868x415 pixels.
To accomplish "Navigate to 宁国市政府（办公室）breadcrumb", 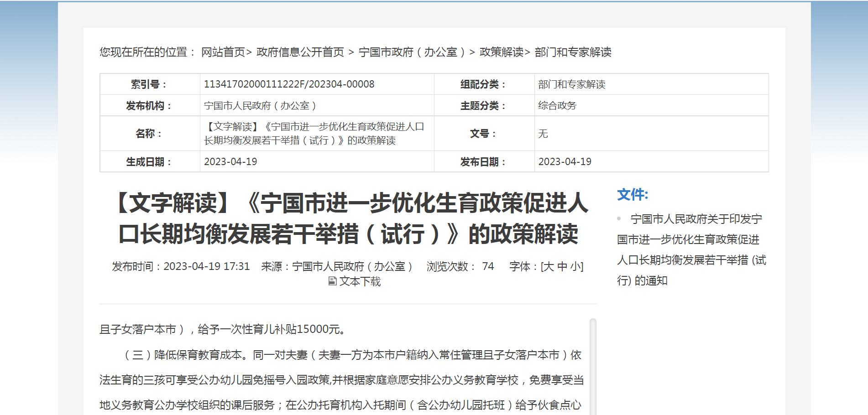I will [411, 52].
